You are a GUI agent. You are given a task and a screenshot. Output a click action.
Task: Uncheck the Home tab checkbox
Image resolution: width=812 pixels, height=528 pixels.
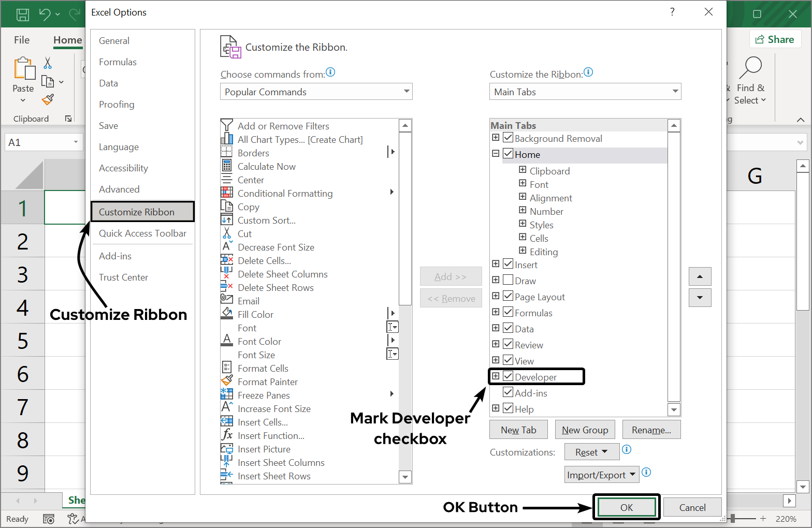(508, 154)
